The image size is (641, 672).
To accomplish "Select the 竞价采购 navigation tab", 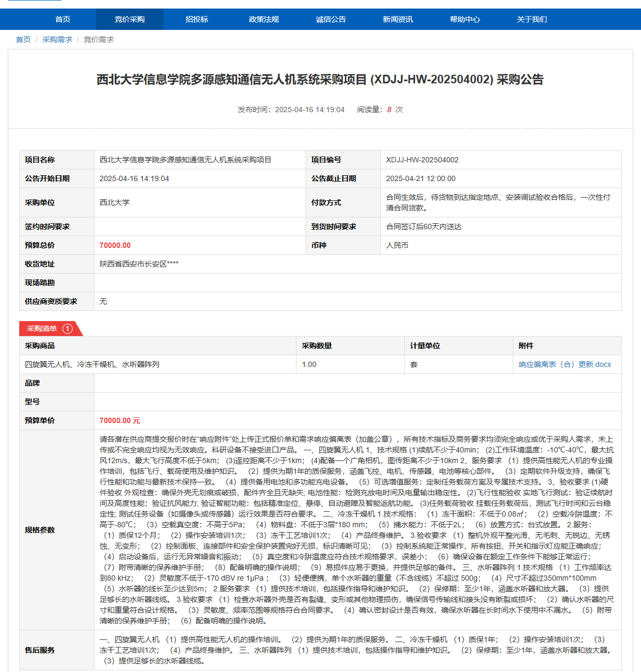I will pyautogui.click(x=130, y=19).
